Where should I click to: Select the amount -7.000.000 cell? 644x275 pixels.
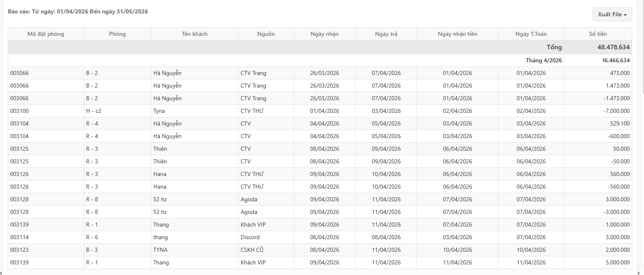598,111
